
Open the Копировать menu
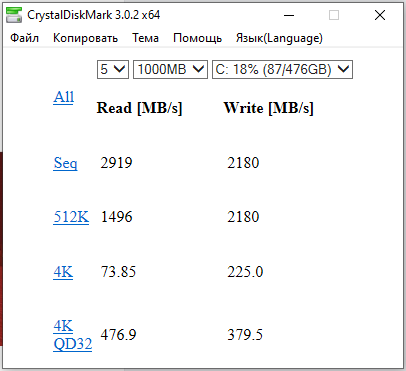point(85,38)
